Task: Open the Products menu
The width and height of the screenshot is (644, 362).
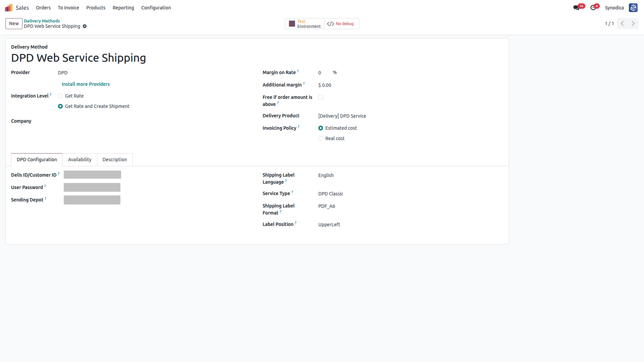Action: pos(96,8)
